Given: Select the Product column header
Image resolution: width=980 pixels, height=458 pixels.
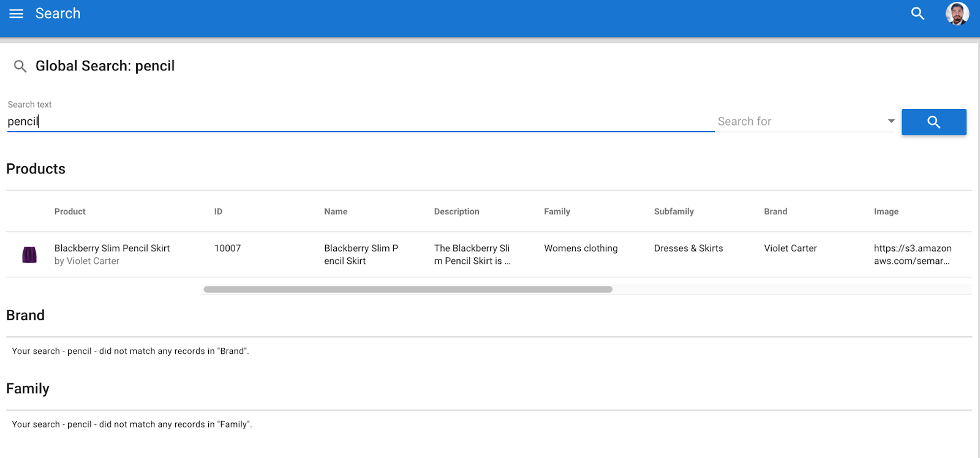Looking at the screenshot, I should pos(70,211).
